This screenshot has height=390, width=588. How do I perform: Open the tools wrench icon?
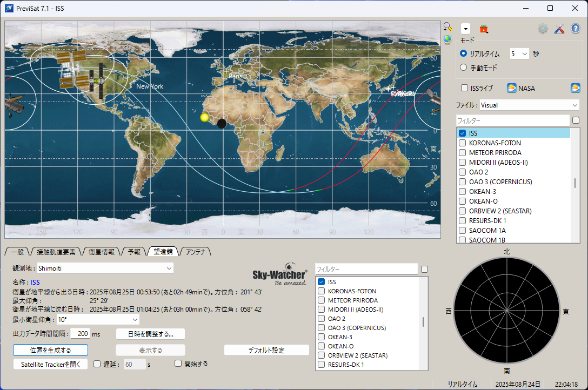click(559, 29)
